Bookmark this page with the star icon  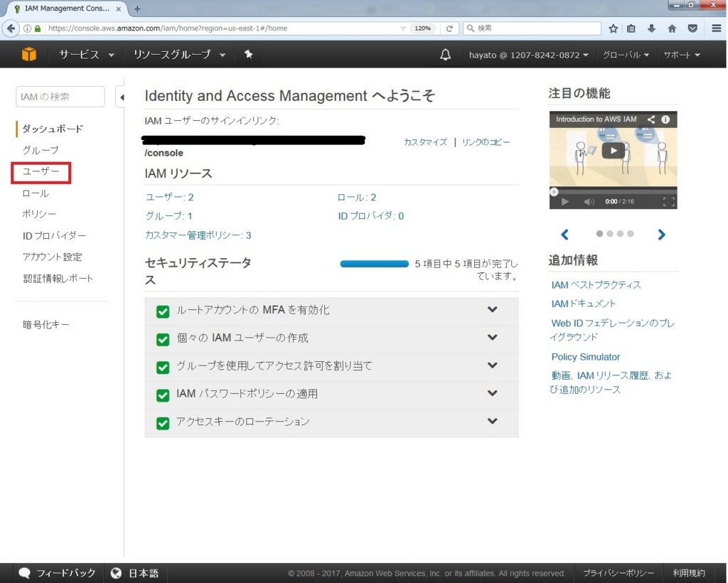[x=613, y=28]
